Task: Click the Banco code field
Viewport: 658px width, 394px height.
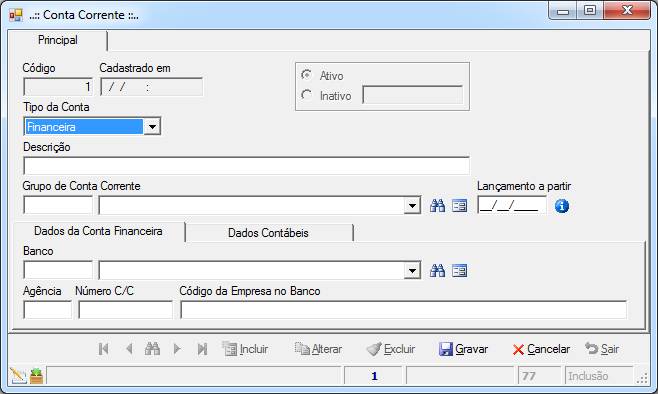Action: 58,271
